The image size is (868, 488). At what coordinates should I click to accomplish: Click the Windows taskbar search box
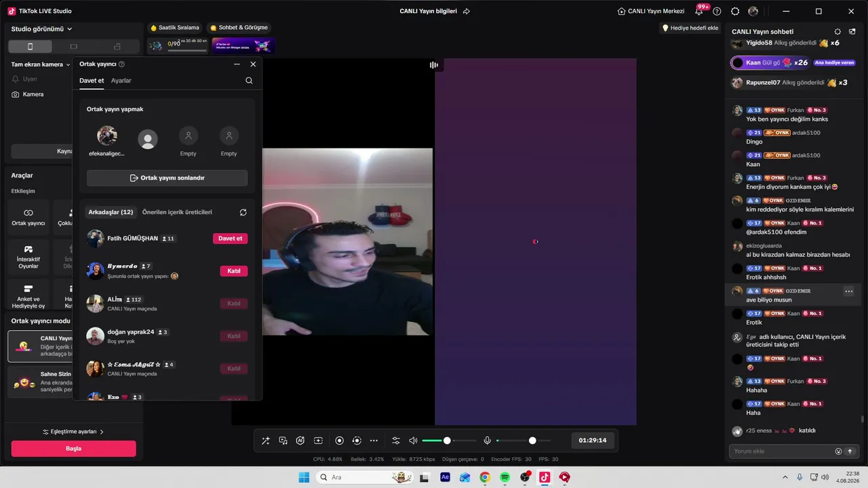(x=366, y=477)
